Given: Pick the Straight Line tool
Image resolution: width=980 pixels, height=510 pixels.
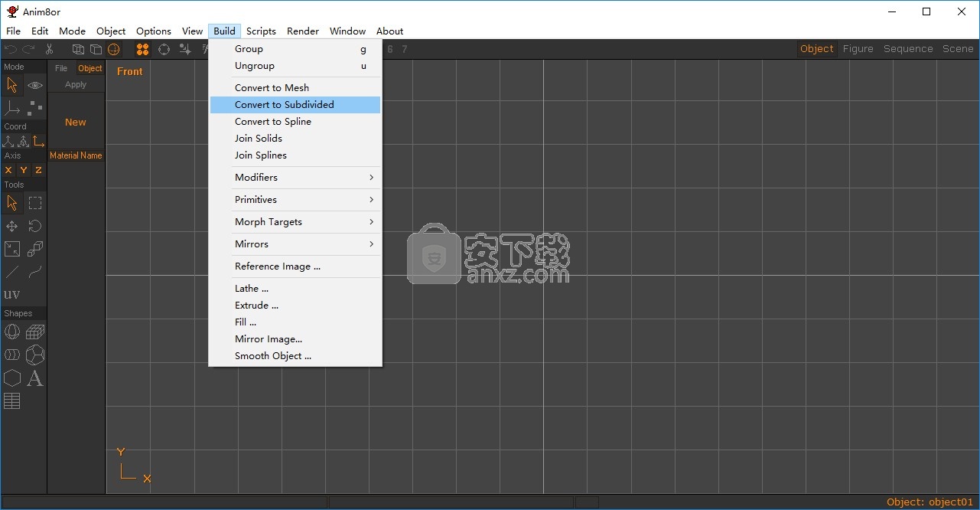Looking at the screenshot, I should [x=12, y=272].
